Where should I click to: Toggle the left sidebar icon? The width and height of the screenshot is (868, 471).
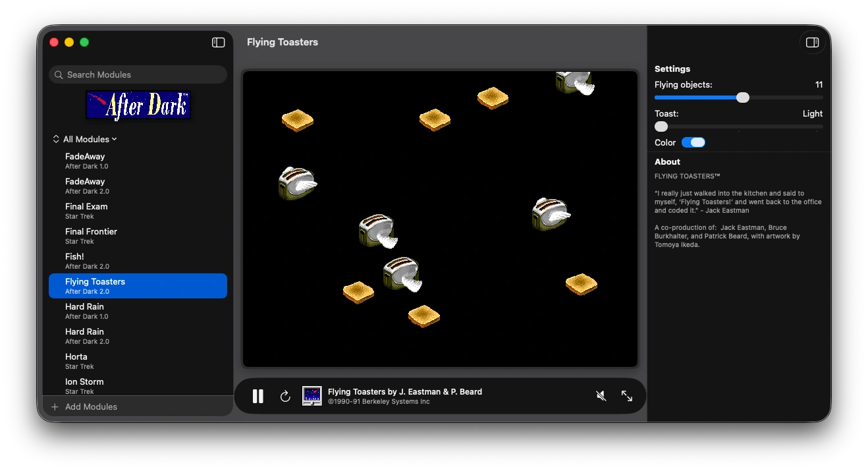[x=218, y=42]
